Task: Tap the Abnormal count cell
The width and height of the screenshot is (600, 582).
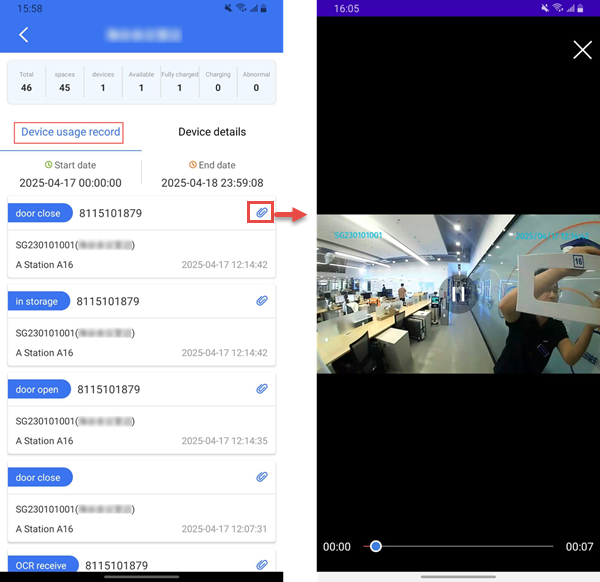Action: coord(256,81)
